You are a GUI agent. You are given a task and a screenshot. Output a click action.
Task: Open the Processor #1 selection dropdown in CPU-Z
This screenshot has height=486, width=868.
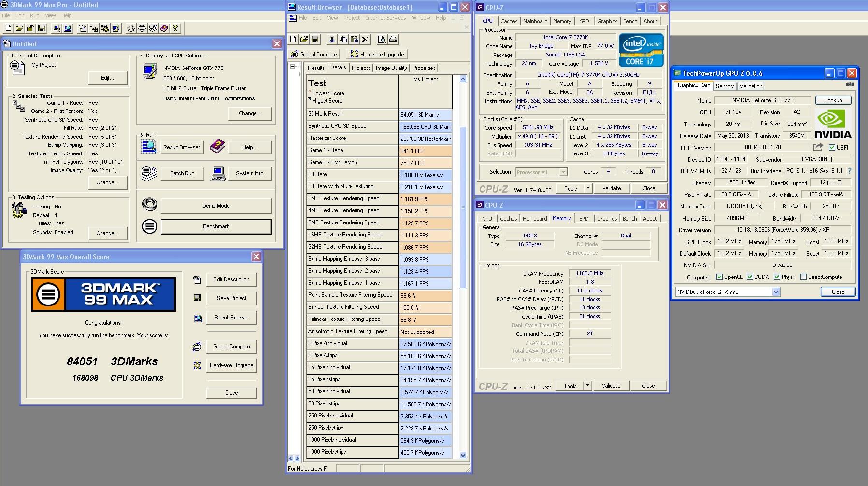[541, 172]
